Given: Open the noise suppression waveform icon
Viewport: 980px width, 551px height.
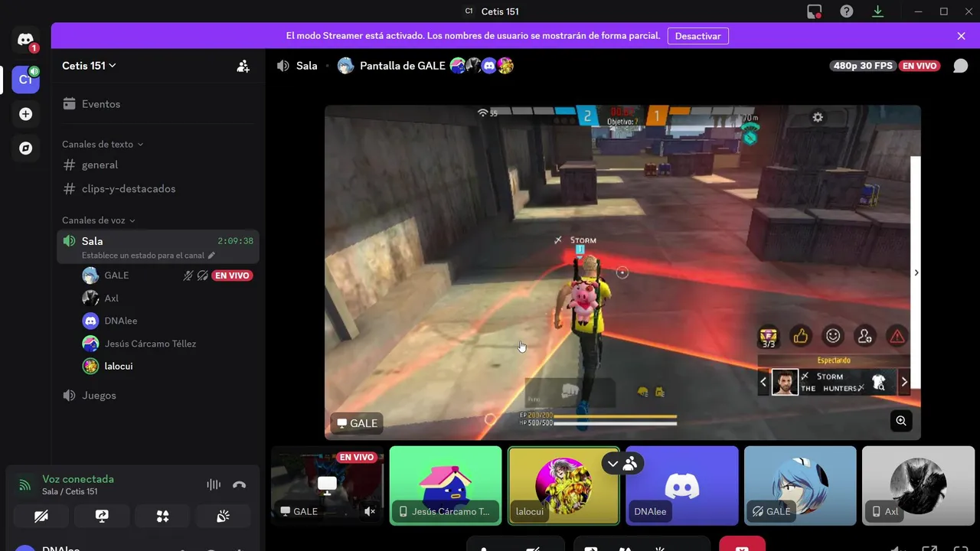Looking at the screenshot, I should (214, 484).
